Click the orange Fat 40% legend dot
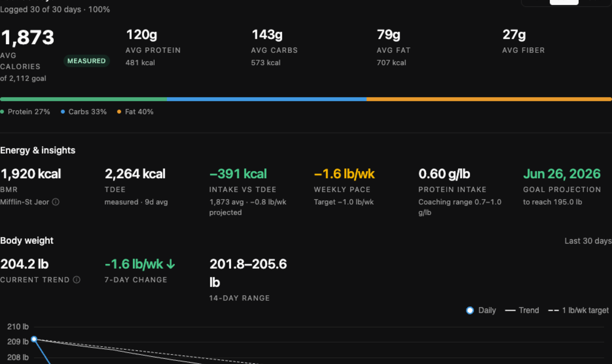Image resolution: width=612 pixels, height=364 pixels. (119, 112)
